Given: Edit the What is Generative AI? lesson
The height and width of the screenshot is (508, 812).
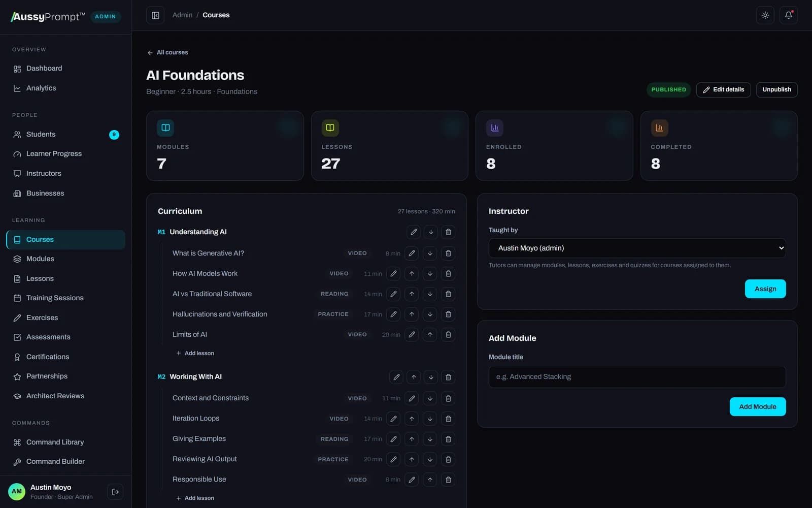Looking at the screenshot, I should coord(412,253).
